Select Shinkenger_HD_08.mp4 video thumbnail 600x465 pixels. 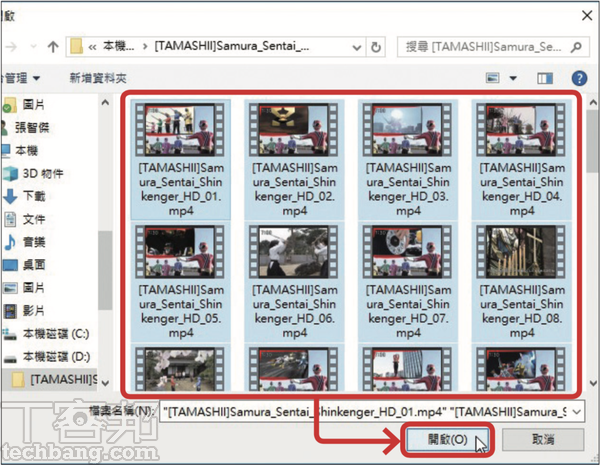point(521,251)
